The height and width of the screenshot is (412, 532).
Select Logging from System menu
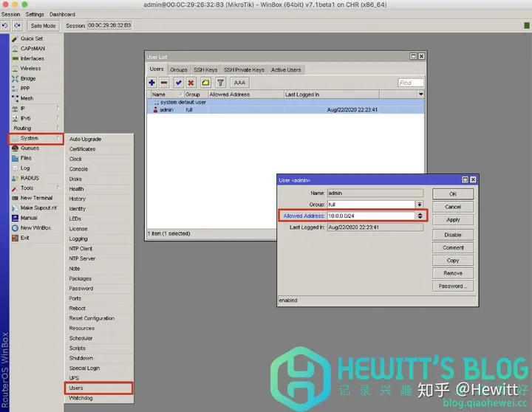pos(99,238)
